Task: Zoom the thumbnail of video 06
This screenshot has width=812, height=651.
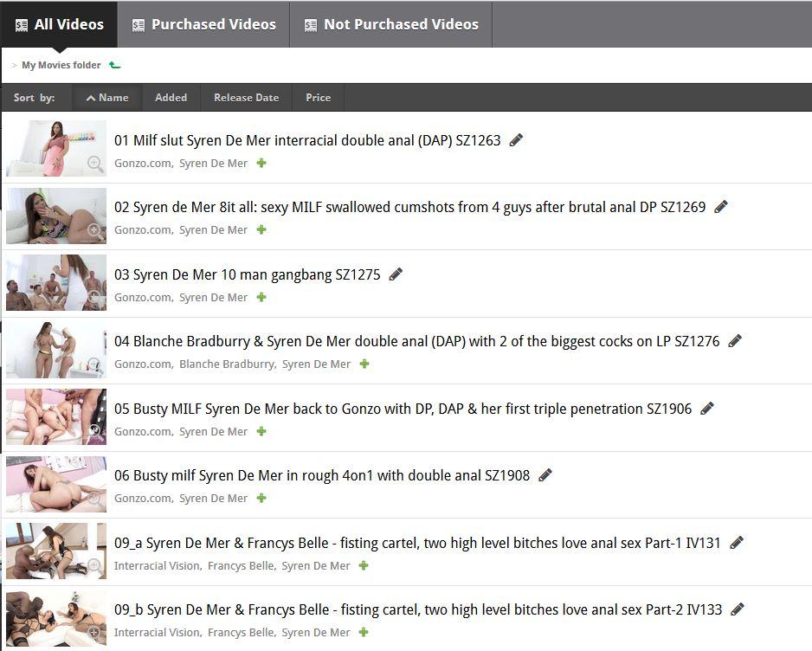Action: click(95, 499)
